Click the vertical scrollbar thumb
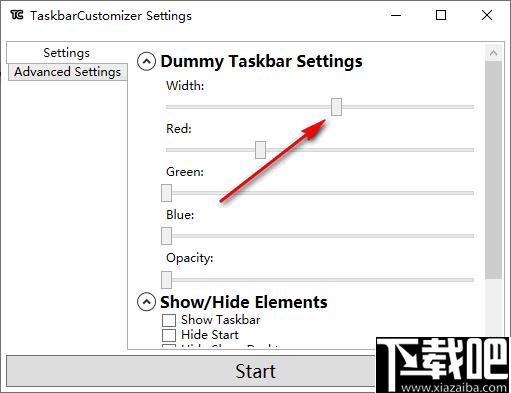 point(494,170)
